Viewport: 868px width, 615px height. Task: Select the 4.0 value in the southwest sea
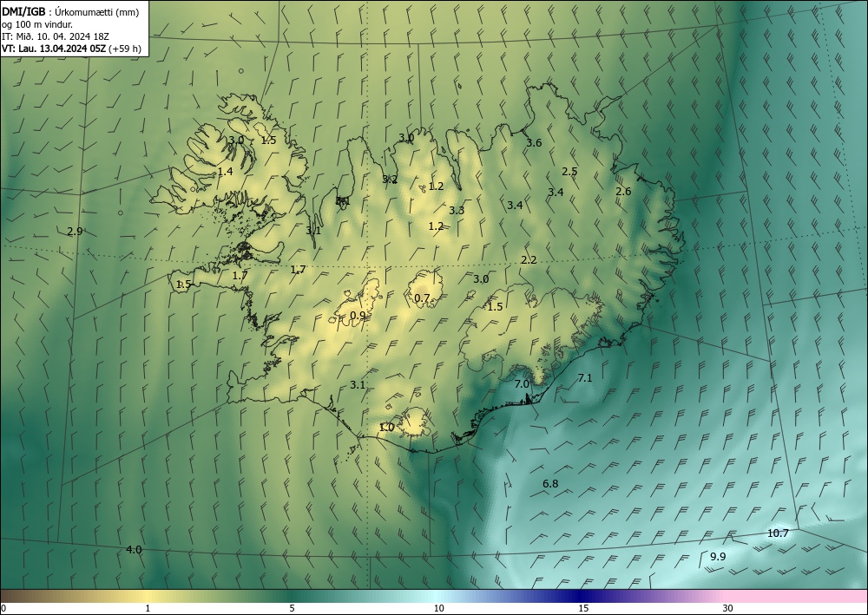[x=134, y=550]
